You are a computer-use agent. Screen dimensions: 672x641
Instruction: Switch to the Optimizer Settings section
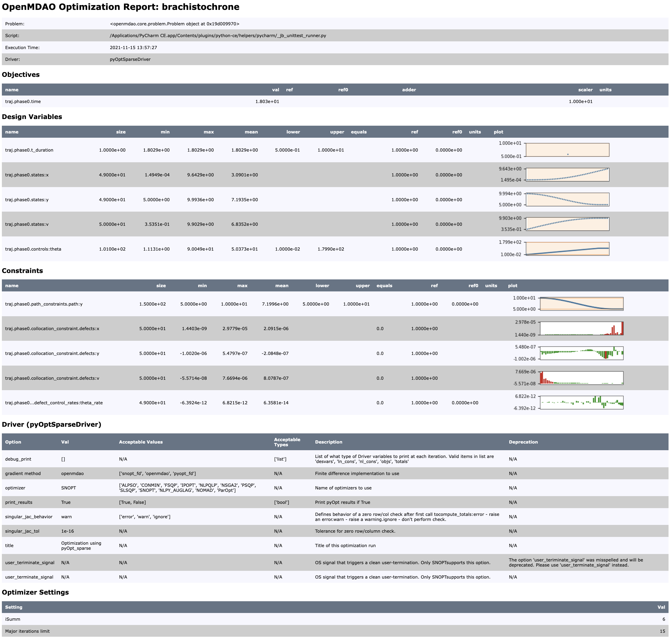pos(35,592)
